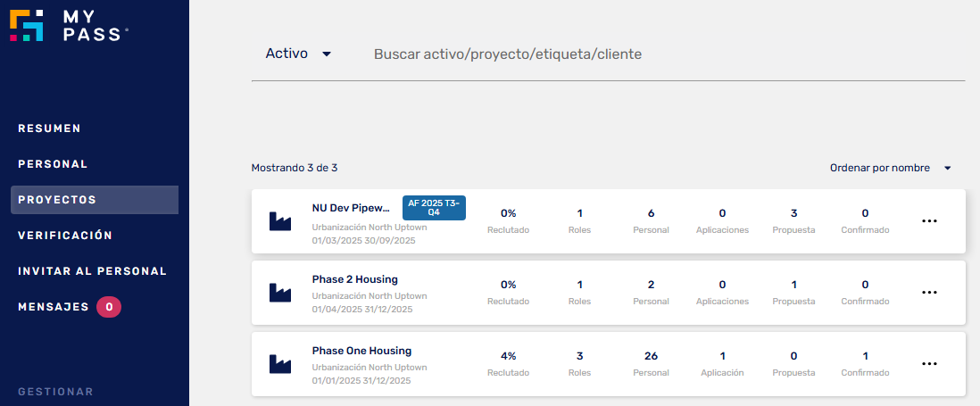Open Personal section in sidebar

(53, 164)
